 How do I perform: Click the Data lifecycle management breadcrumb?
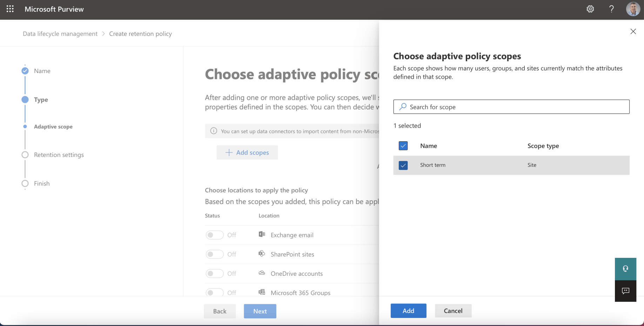coord(60,34)
